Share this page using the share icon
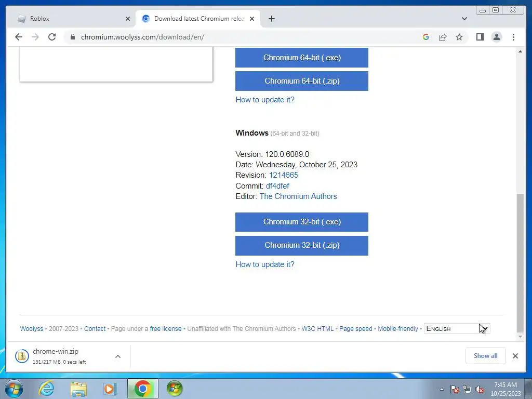The width and height of the screenshot is (532, 399). click(443, 37)
